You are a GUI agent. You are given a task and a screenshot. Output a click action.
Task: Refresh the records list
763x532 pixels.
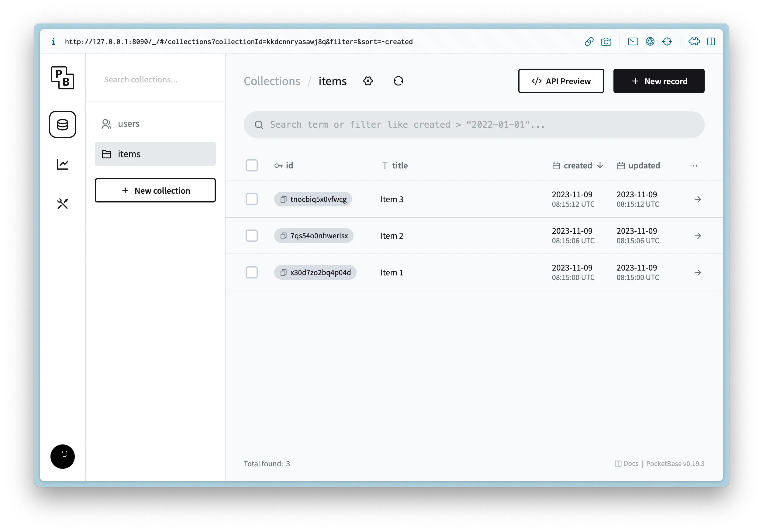(398, 81)
